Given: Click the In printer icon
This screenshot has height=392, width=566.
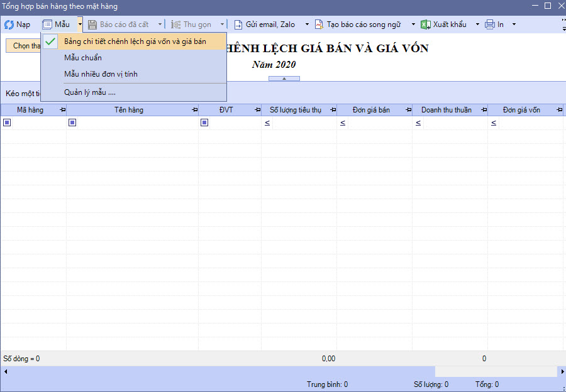Looking at the screenshot, I should tap(490, 24).
